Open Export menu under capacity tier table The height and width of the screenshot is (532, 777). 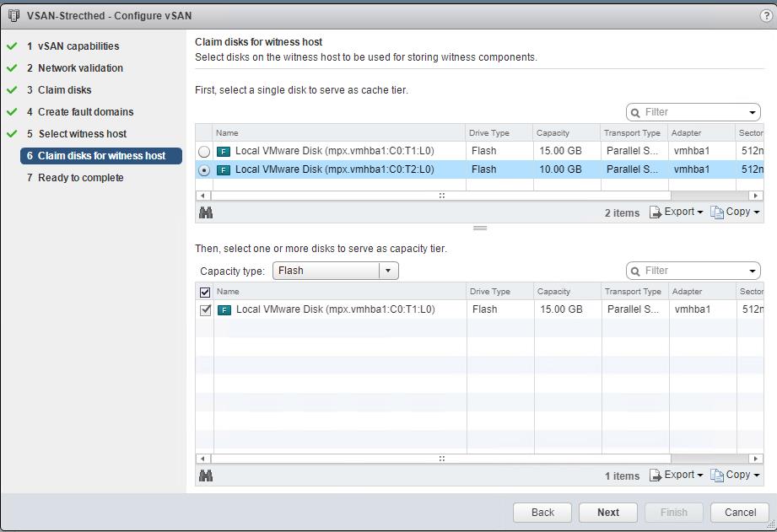tap(677, 475)
